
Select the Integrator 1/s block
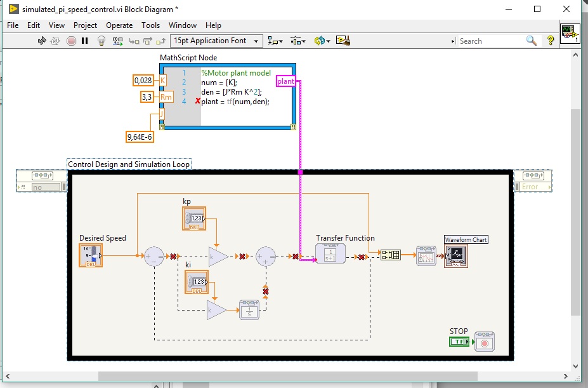point(249,310)
